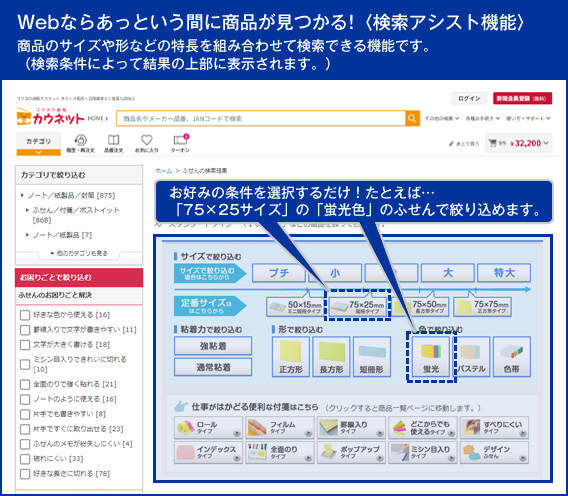Select the 短冊形 strip shape filter
The image size is (568, 496).
[372, 357]
